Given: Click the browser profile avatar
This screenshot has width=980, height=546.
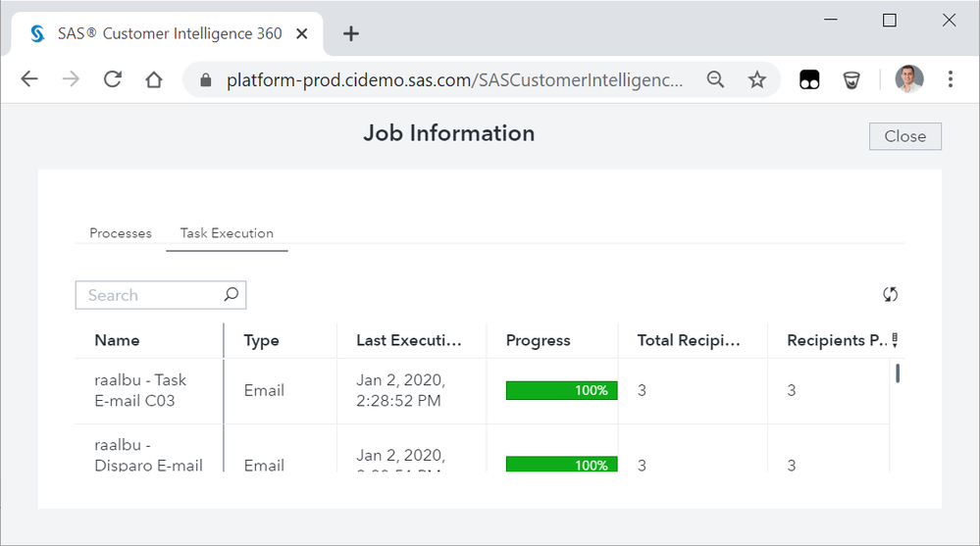Looking at the screenshot, I should (x=909, y=80).
